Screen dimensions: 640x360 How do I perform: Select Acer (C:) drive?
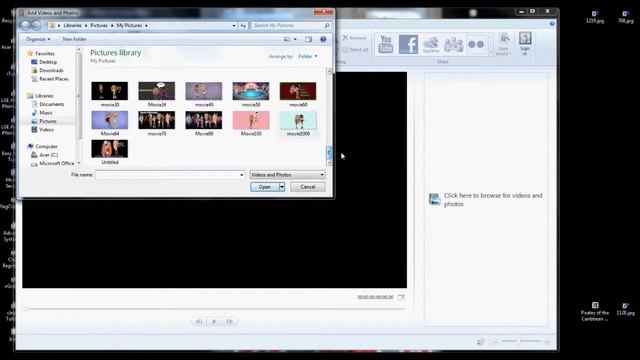[44, 155]
